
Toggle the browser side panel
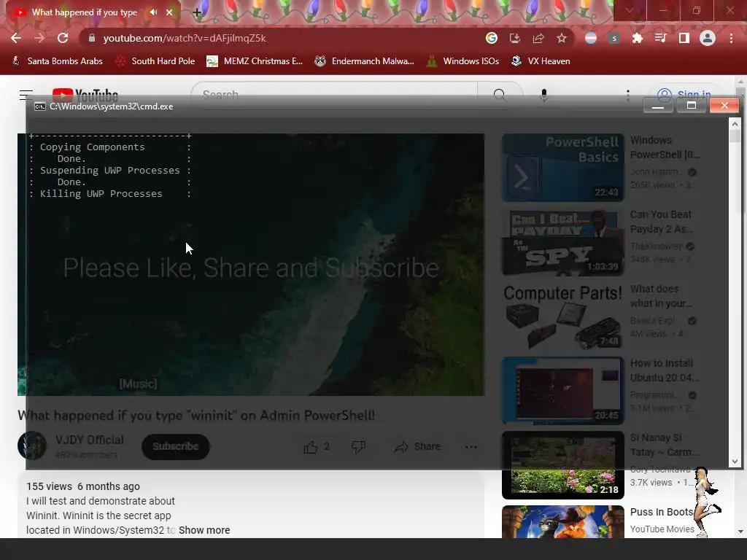pos(684,38)
